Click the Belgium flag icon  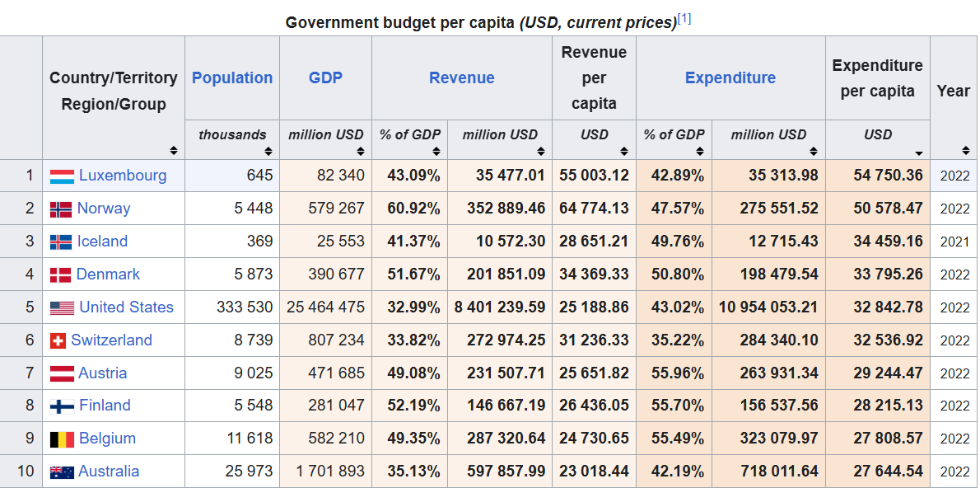click(62, 439)
